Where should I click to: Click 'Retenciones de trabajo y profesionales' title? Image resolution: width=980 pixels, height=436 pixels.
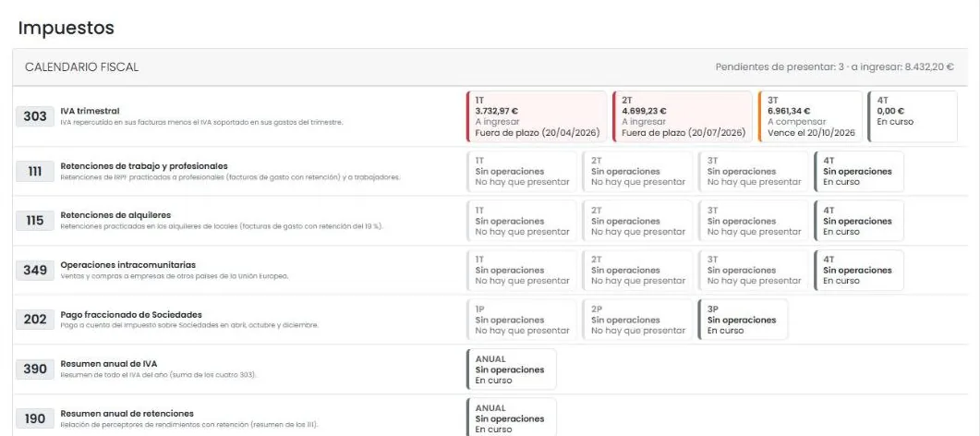[x=144, y=166]
